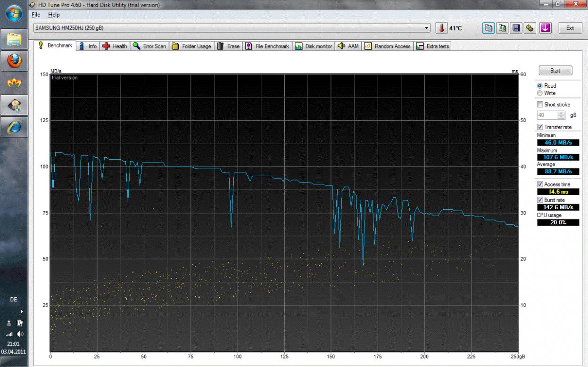Open crown-shaped app in taskbar
This screenshot has width=588, height=367.
pyautogui.click(x=14, y=83)
